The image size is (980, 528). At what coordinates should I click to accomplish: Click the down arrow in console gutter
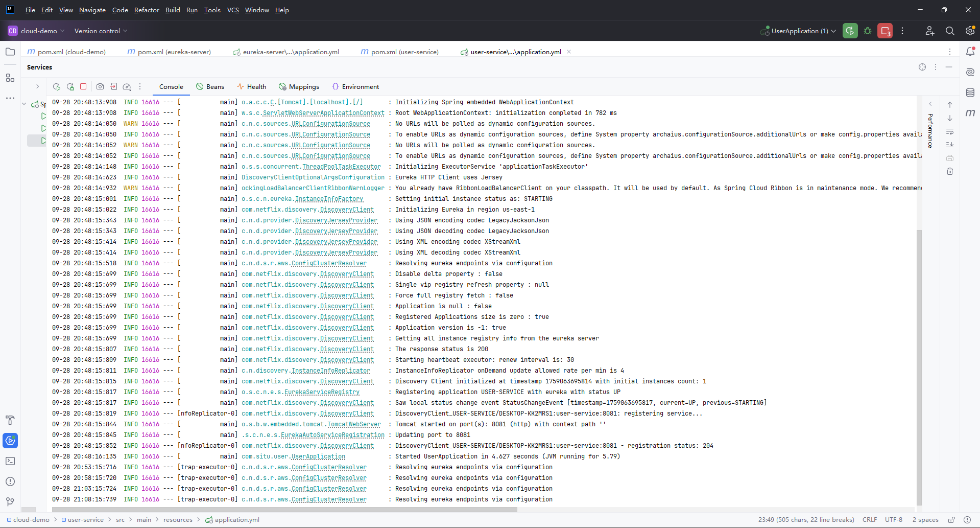click(950, 118)
